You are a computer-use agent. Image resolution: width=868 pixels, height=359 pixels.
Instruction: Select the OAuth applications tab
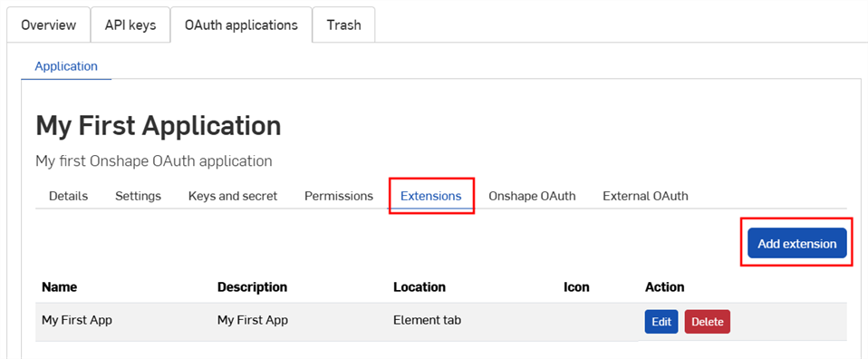click(x=241, y=25)
